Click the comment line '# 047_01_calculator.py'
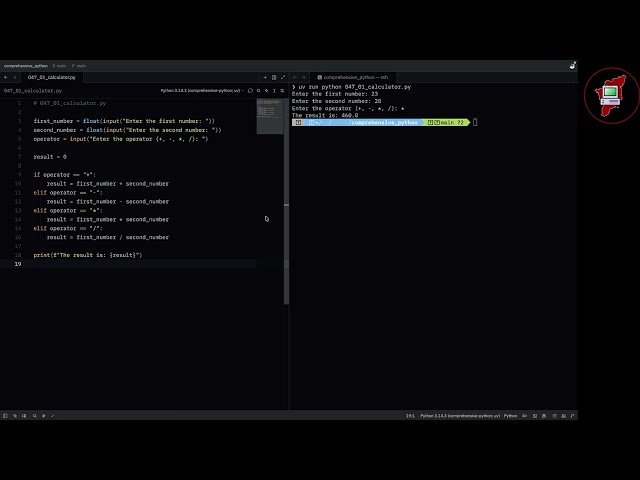The width and height of the screenshot is (640, 480). (70, 103)
